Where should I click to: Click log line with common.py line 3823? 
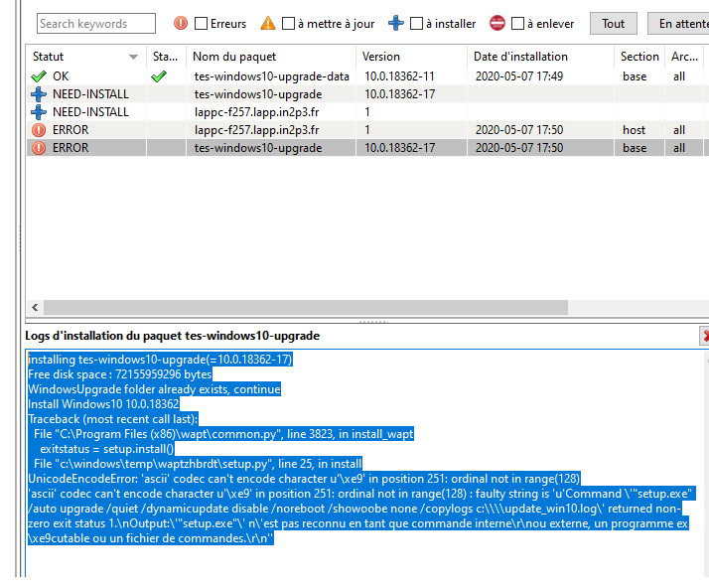[x=223, y=434]
